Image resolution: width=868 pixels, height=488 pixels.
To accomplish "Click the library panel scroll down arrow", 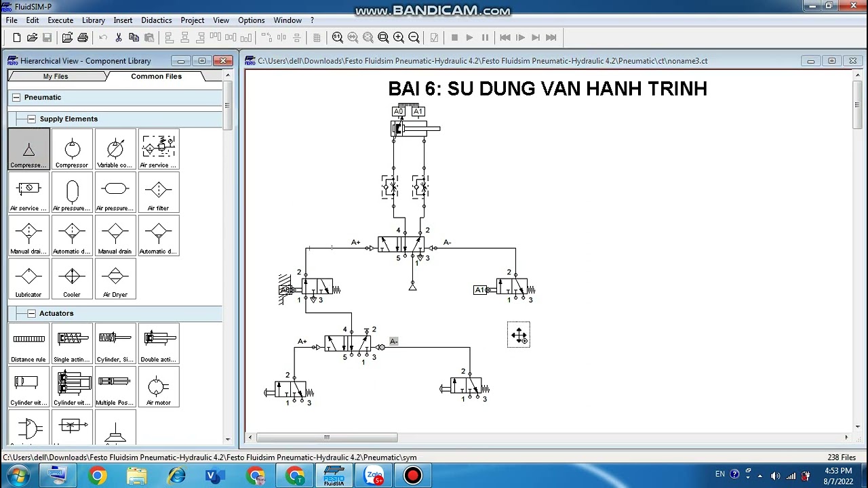I will coord(227,439).
